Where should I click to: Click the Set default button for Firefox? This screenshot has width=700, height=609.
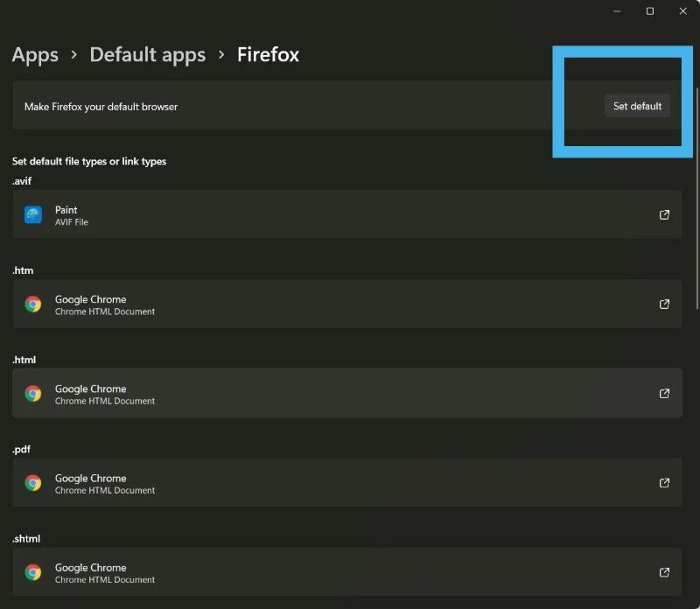tap(637, 106)
